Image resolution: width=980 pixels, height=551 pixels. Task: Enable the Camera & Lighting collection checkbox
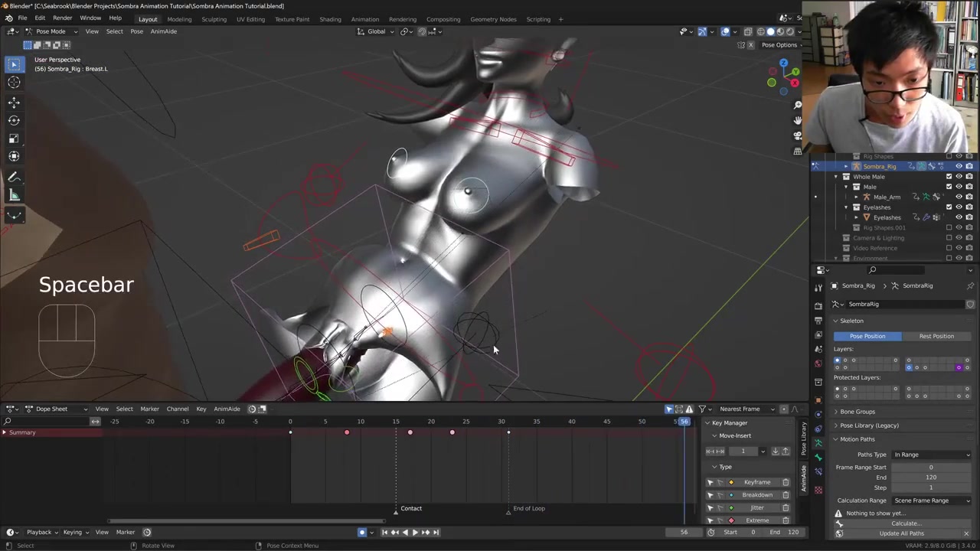[x=949, y=238]
